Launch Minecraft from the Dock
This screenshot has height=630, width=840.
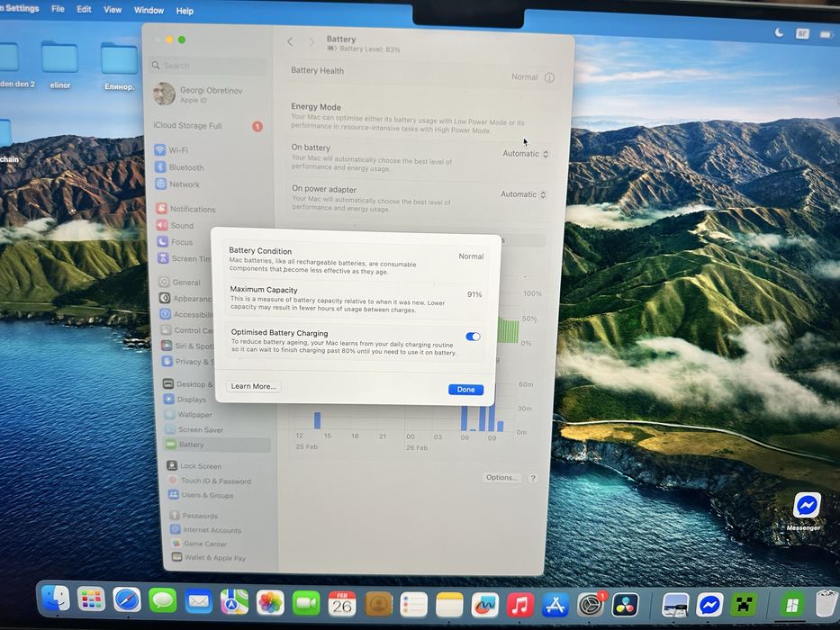tap(744, 606)
